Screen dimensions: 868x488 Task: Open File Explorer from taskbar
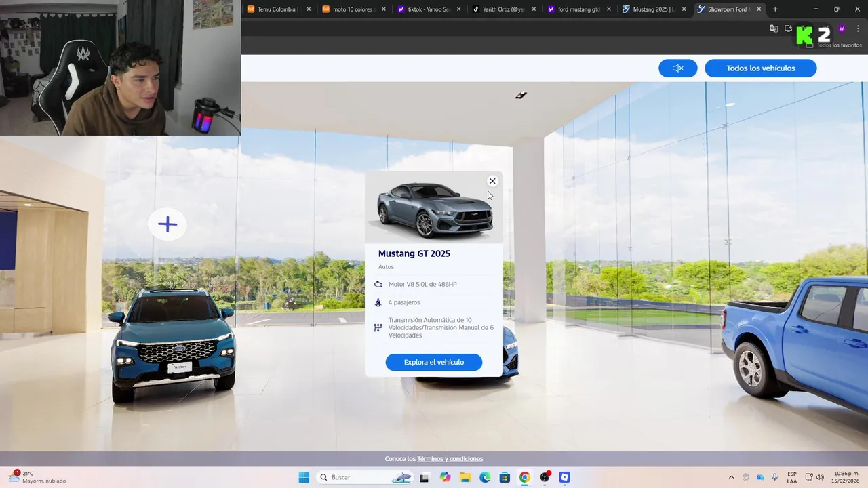coord(465,477)
